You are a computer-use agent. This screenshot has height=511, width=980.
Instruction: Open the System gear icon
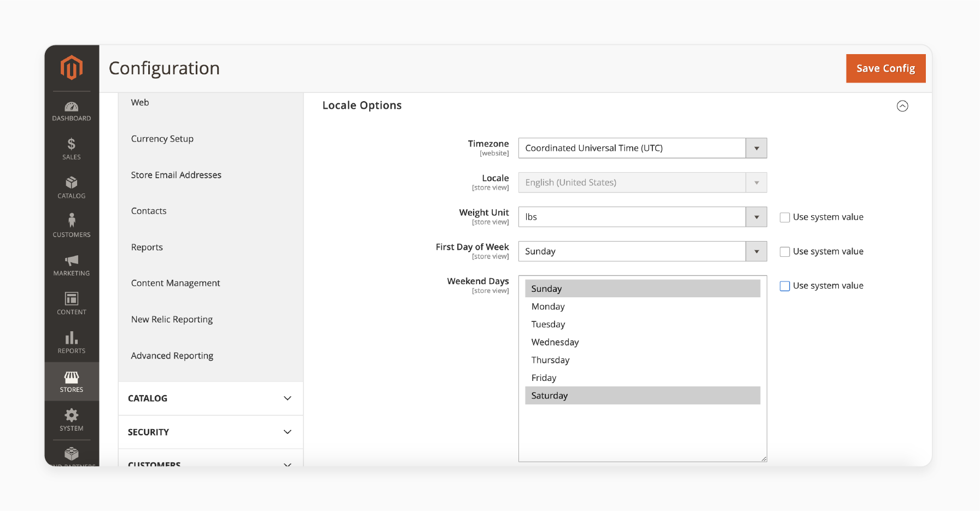coord(72,415)
